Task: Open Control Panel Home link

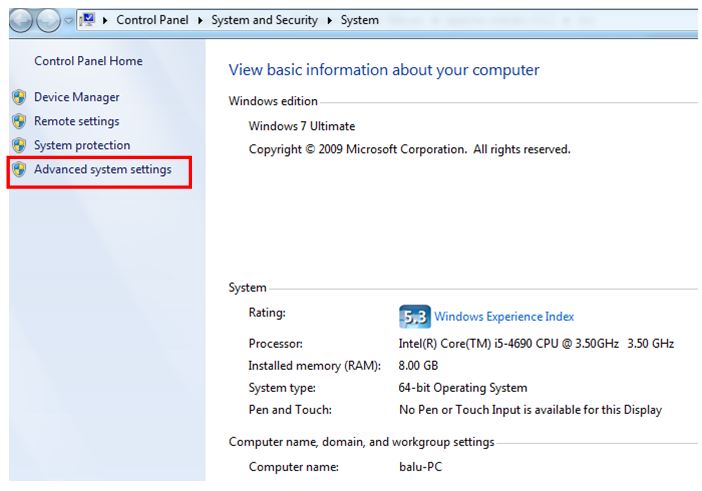Action: tap(88, 61)
